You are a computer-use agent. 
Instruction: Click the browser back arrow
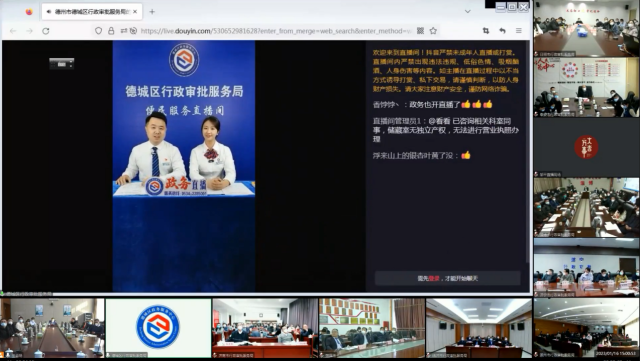pyautogui.click(x=13, y=31)
